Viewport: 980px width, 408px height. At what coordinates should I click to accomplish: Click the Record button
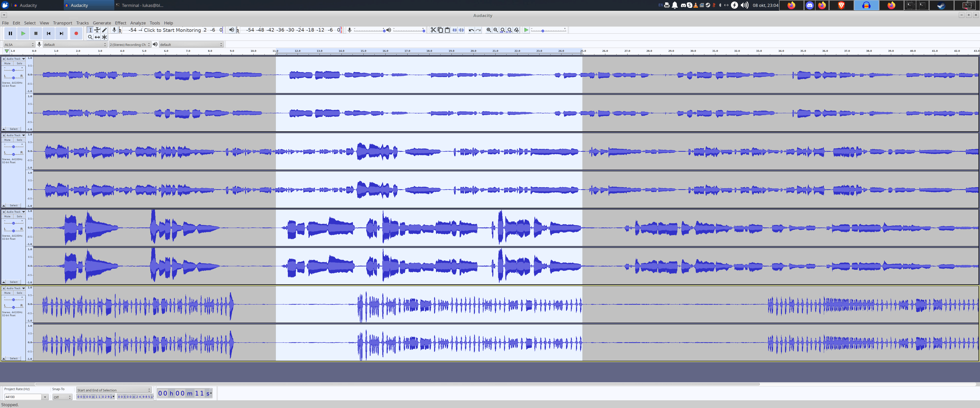pyautogui.click(x=76, y=33)
